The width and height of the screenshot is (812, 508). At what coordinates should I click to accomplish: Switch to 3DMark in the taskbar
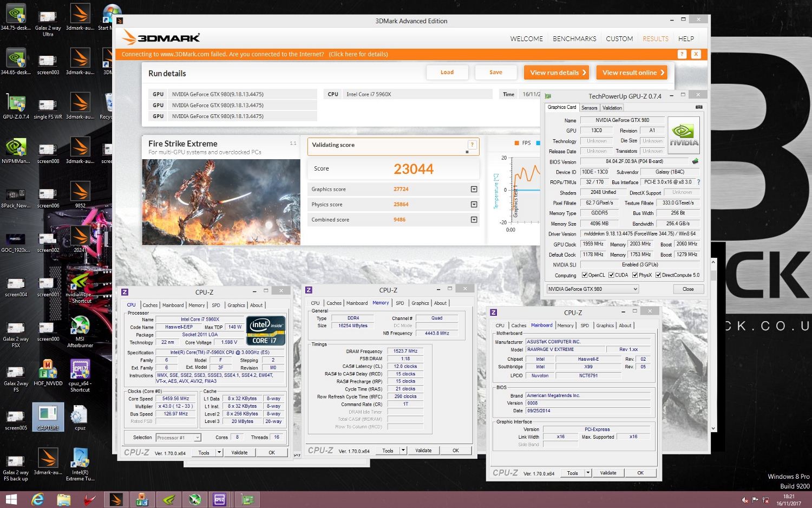click(x=116, y=499)
